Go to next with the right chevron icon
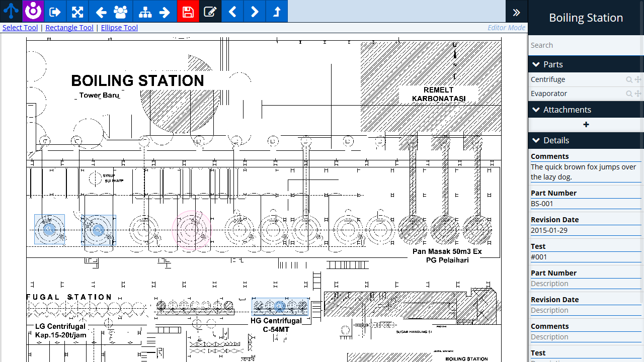 pos(255,11)
